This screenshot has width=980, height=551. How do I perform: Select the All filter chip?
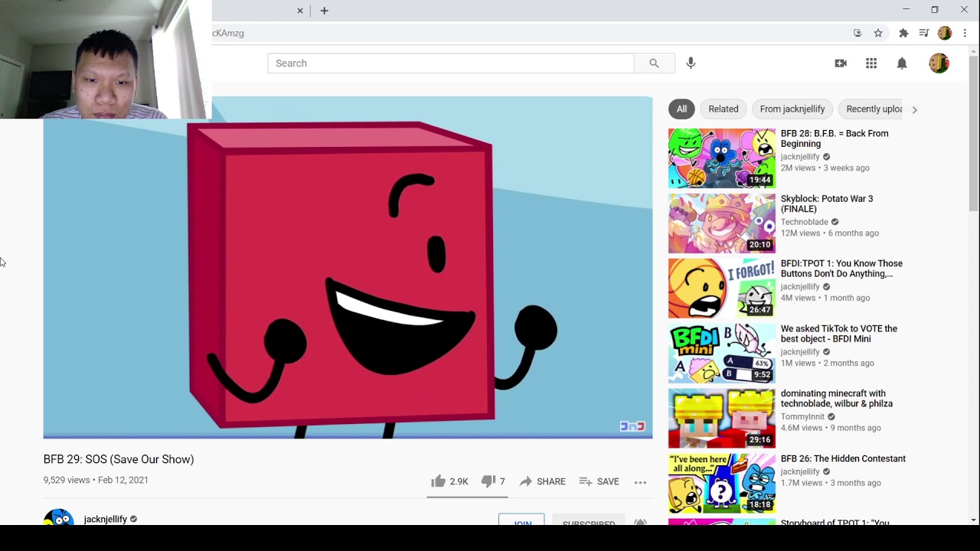click(x=681, y=109)
